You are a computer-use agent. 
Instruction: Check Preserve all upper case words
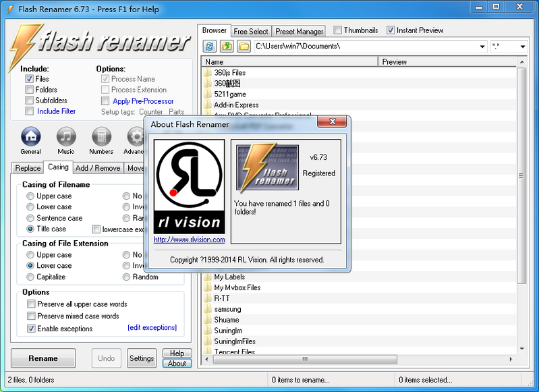[31, 304]
